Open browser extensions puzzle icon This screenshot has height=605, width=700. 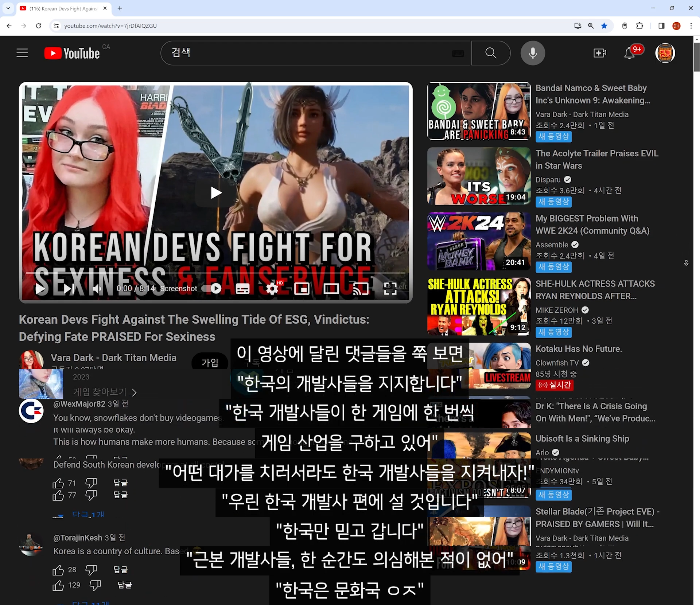639,26
